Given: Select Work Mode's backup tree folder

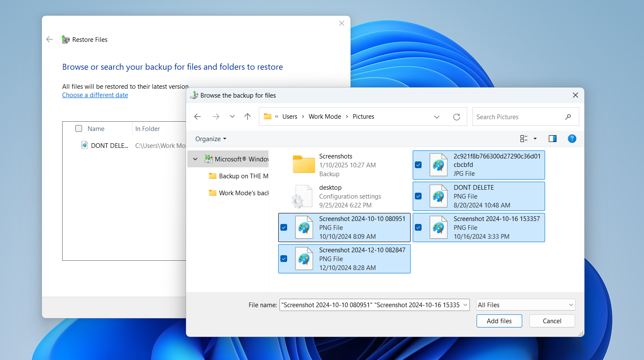Looking at the screenshot, I should click(x=238, y=193).
